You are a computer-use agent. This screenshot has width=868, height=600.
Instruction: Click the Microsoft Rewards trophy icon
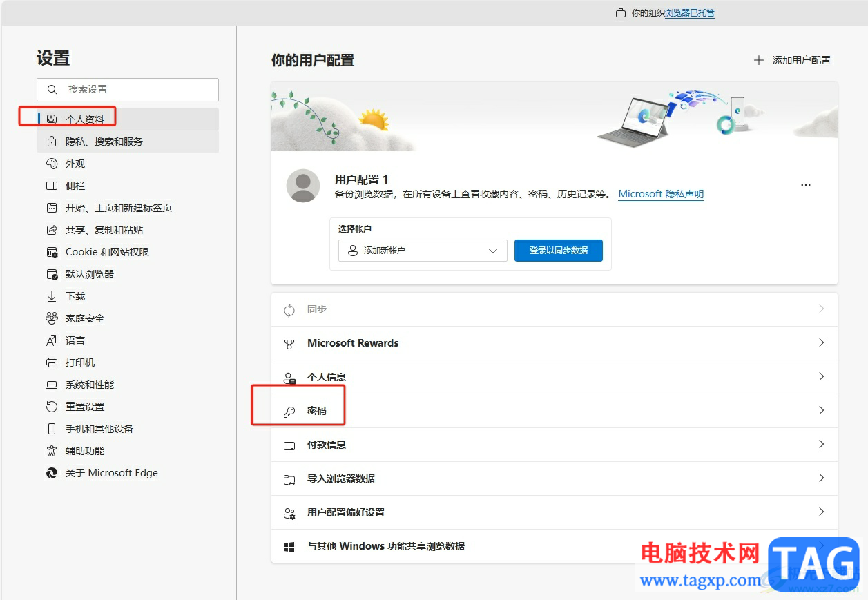tap(289, 344)
